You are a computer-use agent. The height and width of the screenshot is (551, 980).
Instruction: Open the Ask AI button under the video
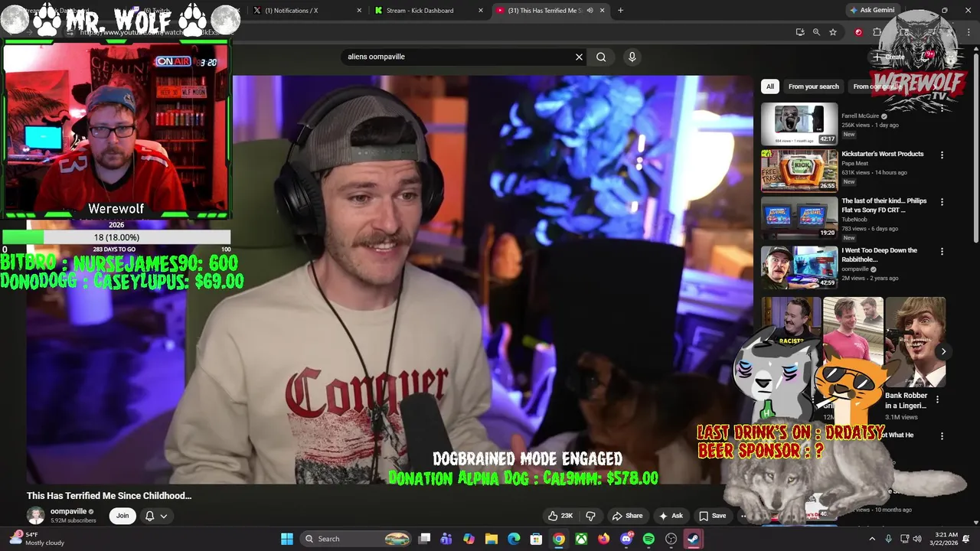671,516
